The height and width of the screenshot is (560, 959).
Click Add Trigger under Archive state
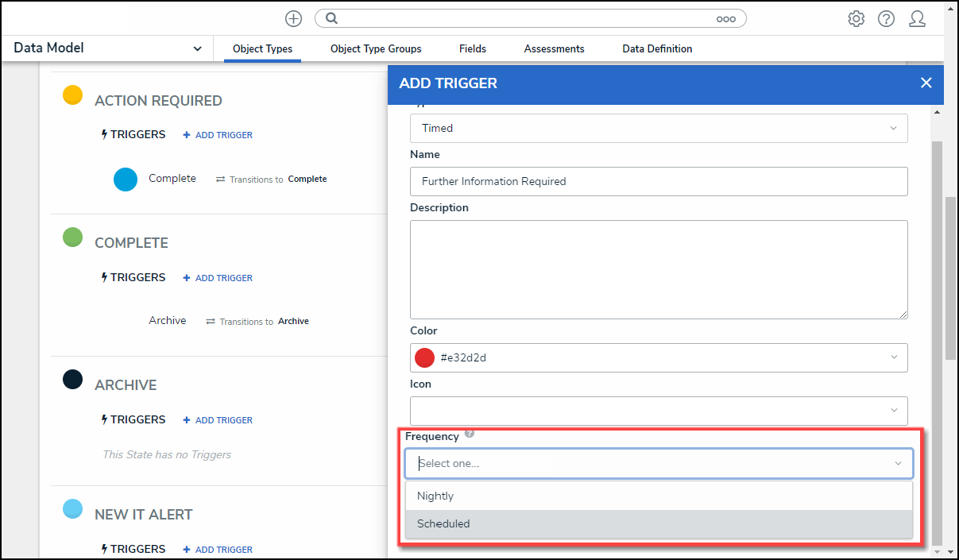[x=218, y=420]
